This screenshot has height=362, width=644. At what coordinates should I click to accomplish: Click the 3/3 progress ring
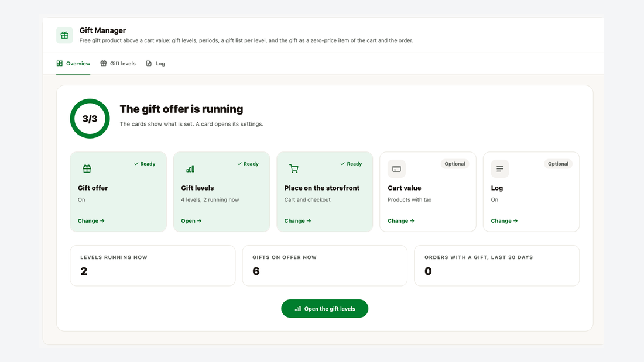[x=90, y=119]
